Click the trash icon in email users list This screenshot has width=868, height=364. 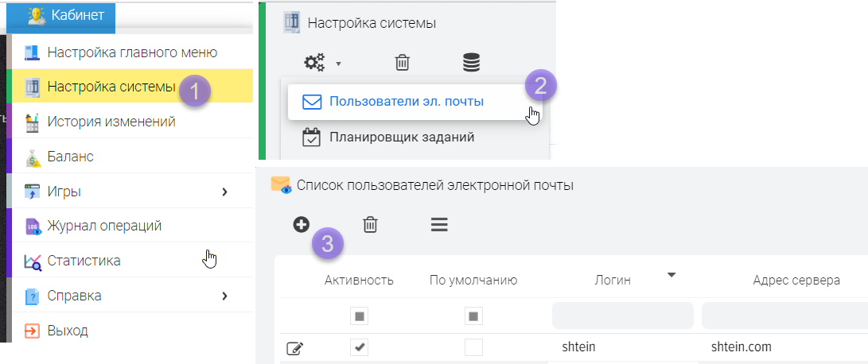370,225
